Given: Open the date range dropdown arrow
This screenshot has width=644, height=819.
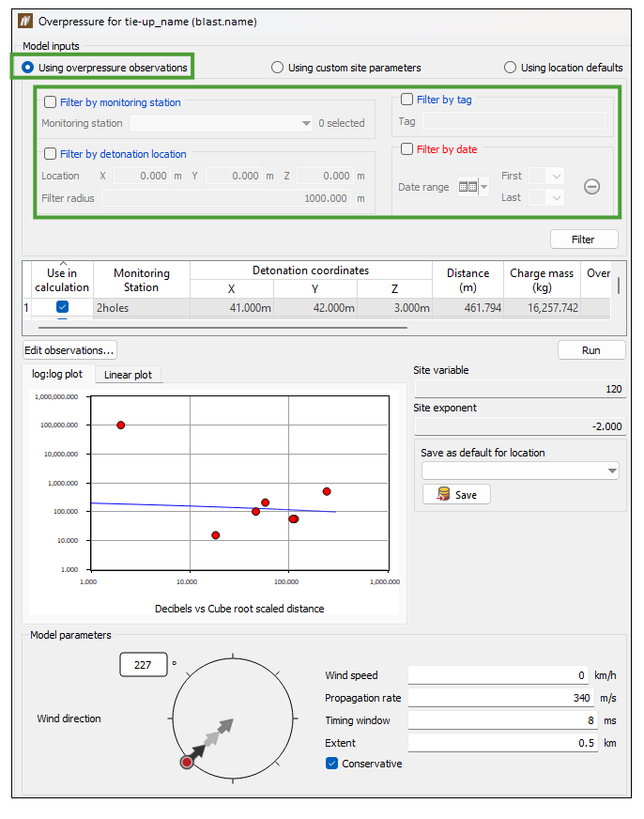Looking at the screenshot, I should [x=483, y=187].
